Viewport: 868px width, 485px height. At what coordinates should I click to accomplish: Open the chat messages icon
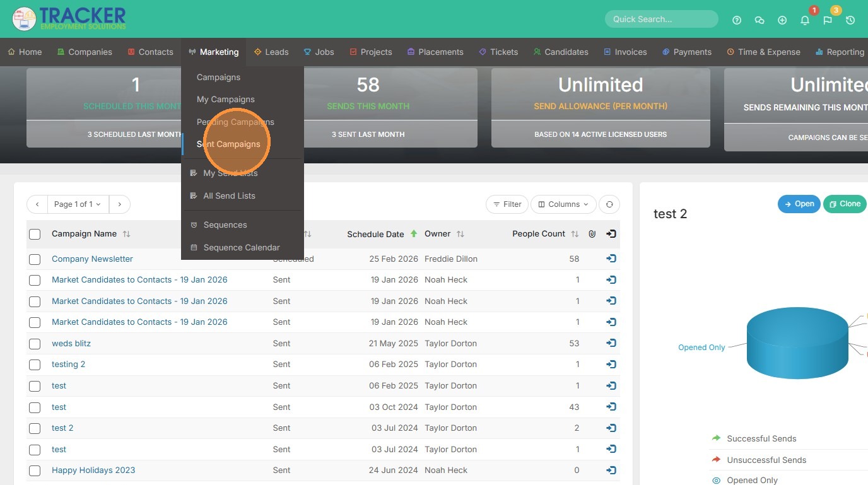point(759,20)
